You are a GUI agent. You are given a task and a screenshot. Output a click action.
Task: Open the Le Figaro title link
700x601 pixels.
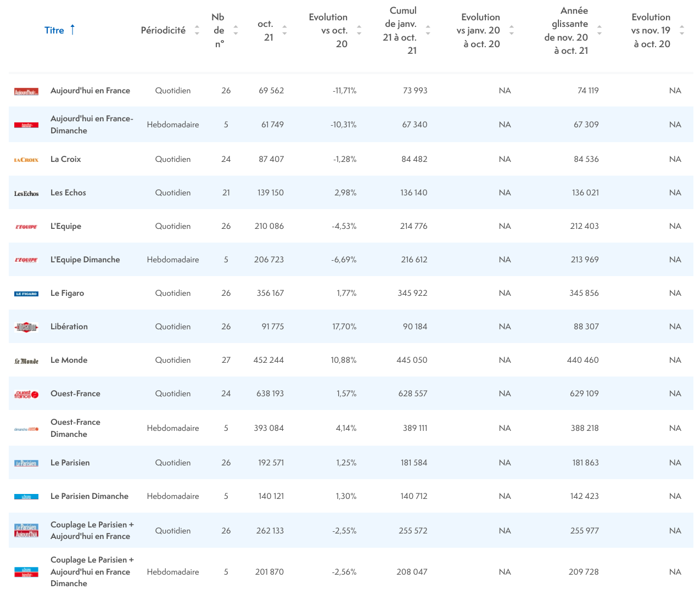point(67,293)
